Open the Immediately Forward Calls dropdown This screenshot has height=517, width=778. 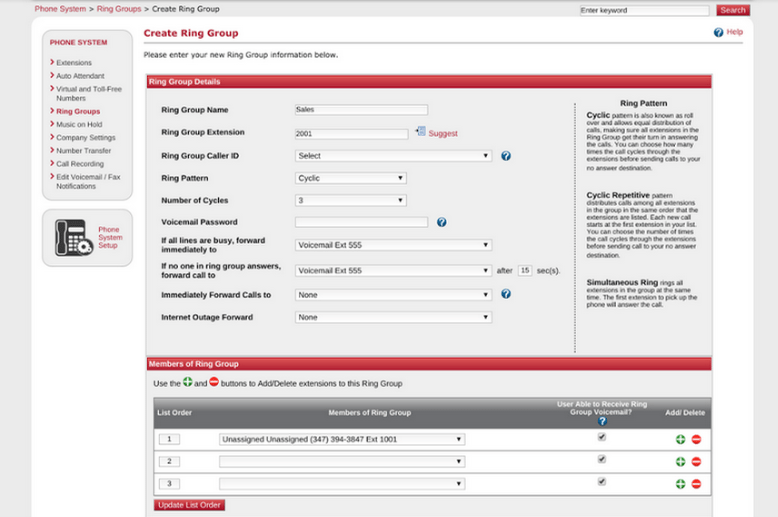393,295
